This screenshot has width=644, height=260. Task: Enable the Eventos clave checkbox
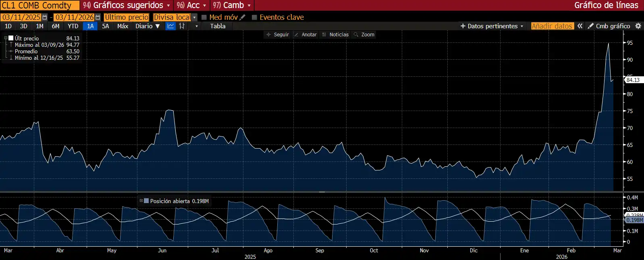(254, 17)
